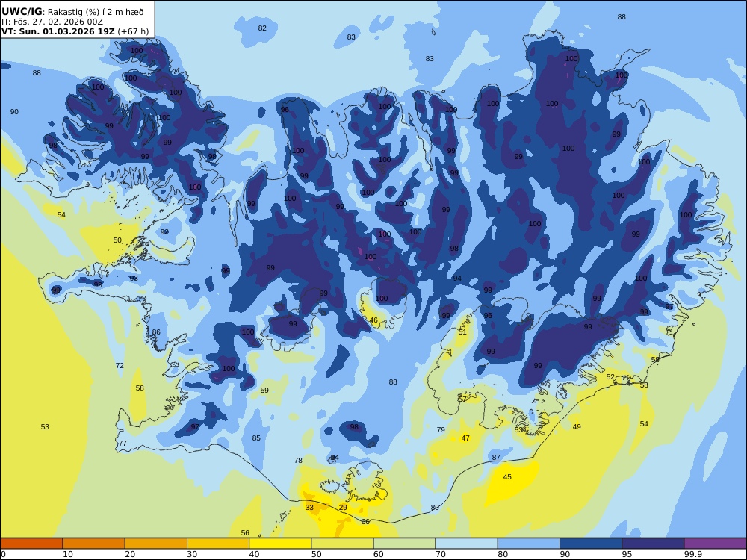Click the 40–50 bright yellow legend swatch

pyautogui.click(x=280, y=544)
